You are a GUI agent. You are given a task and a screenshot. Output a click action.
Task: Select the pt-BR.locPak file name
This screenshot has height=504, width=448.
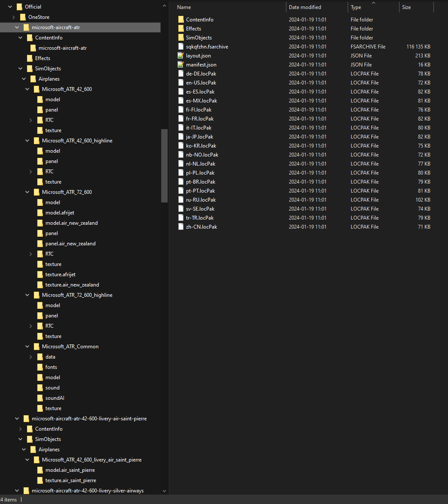pyautogui.click(x=201, y=181)
